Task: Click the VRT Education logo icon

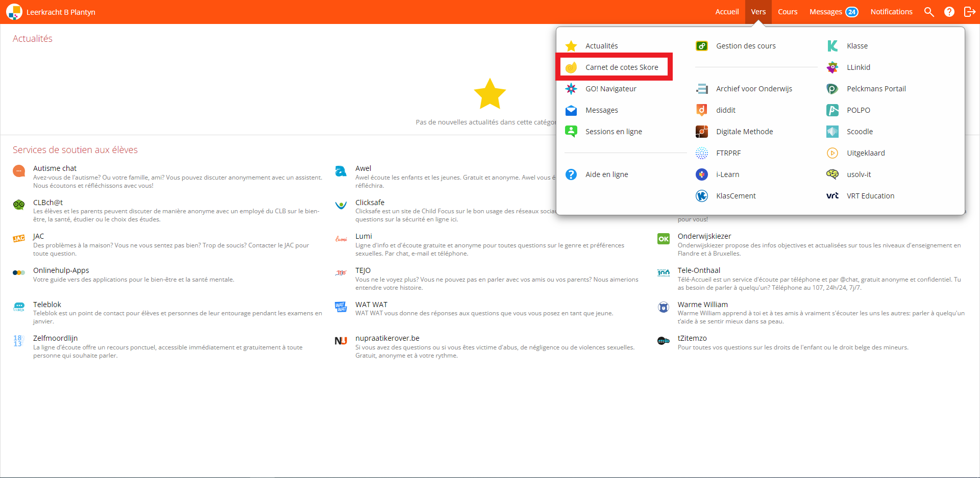Action: coord(832,196)
